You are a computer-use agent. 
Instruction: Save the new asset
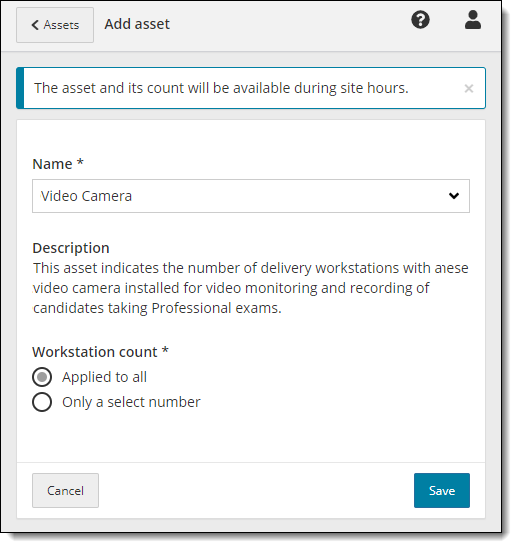coord(442,491)
